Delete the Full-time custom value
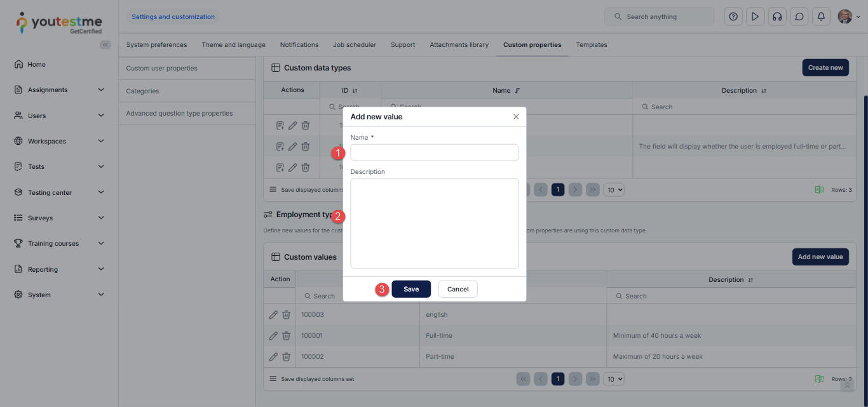Screen dimensions: 868x407 [287, 336]
